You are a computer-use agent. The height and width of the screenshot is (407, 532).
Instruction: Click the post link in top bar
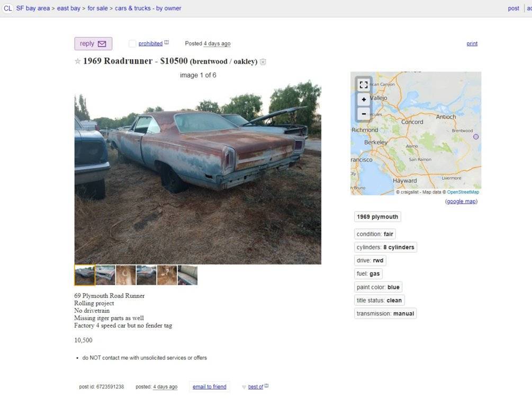tap(513, 8)
